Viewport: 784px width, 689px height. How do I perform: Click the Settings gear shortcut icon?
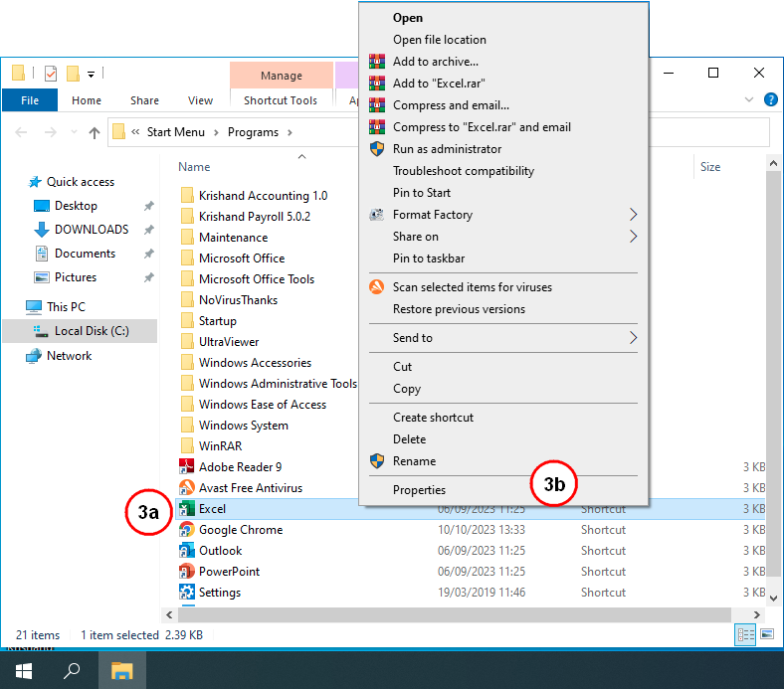pyautogui.click(x=186, y=593)
